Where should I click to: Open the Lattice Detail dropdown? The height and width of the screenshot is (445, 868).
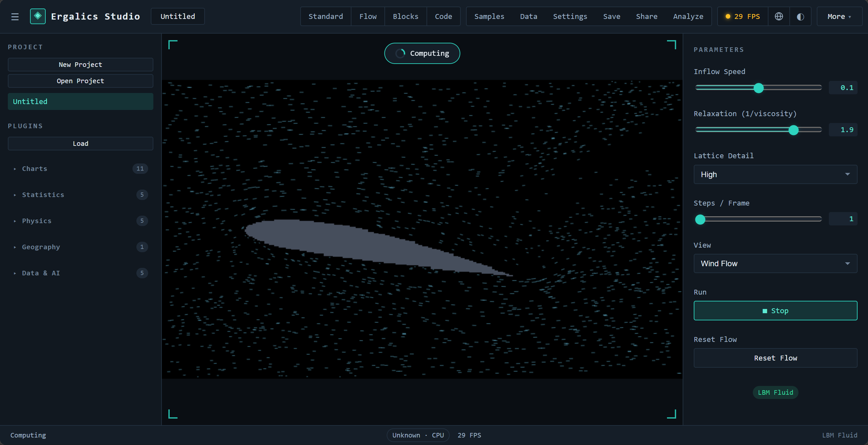click(x=775, y=175)
